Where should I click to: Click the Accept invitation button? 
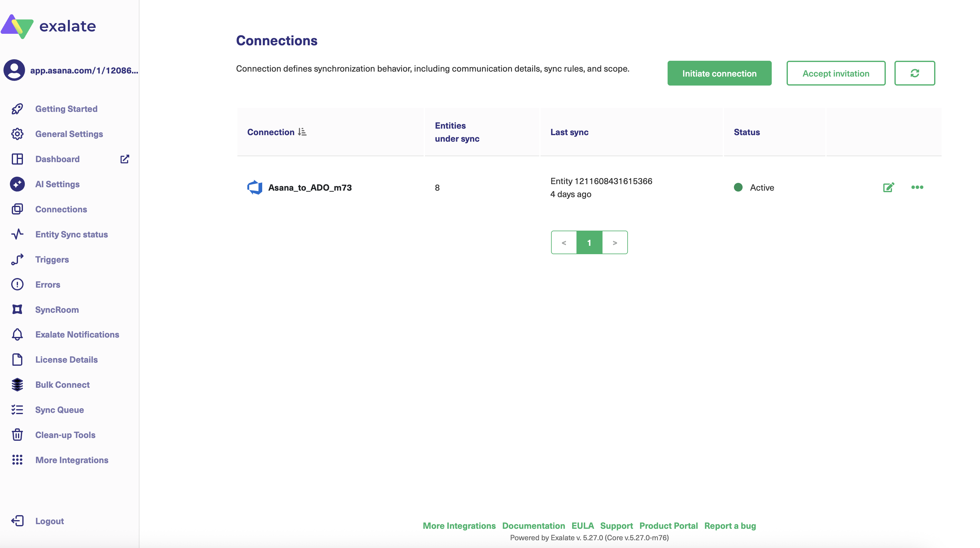coord(836,73)
